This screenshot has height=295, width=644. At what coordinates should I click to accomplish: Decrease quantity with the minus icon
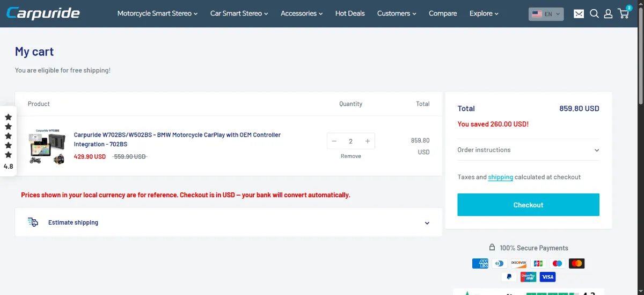pos(334,141)
